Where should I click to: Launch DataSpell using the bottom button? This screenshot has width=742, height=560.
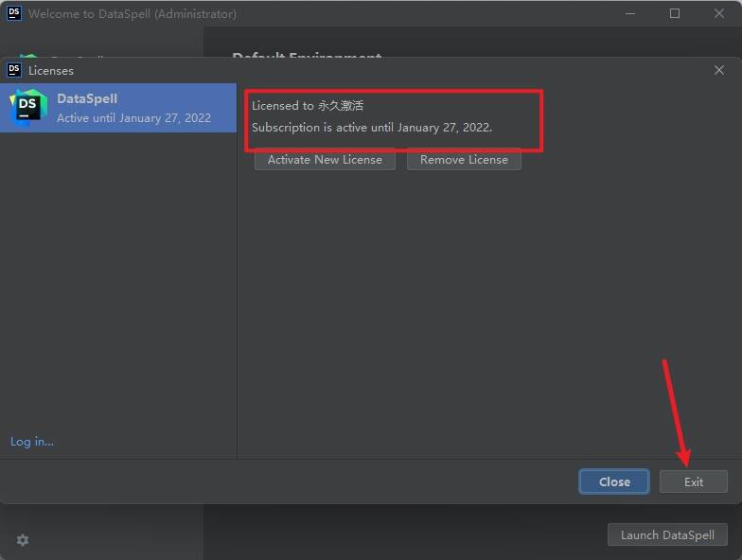coord(667,534)
